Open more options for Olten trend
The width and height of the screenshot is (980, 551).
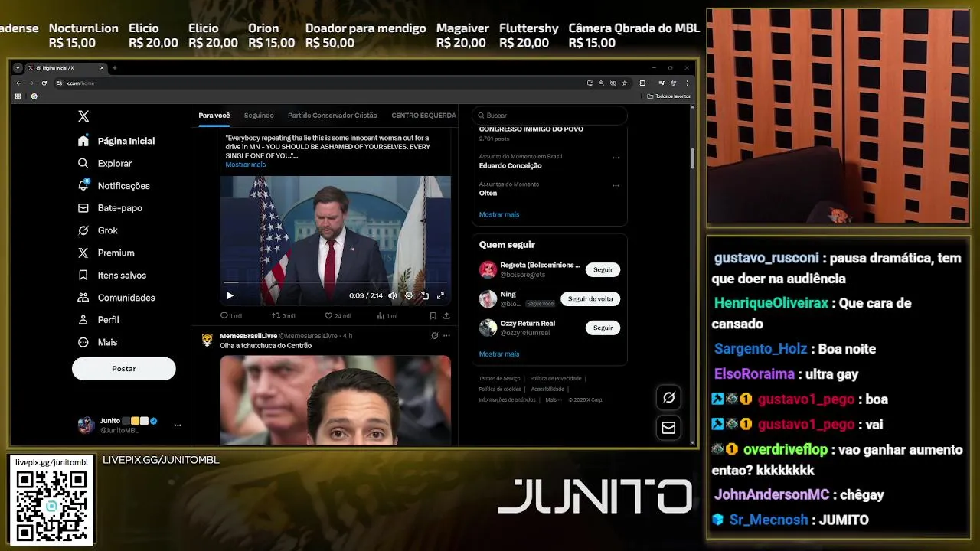tap(616, 185)
